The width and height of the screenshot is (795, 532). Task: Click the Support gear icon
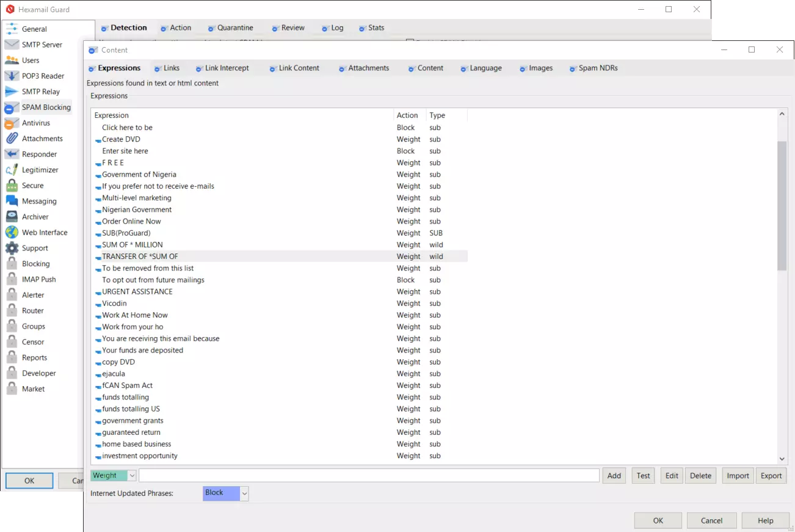pos(12,249)
